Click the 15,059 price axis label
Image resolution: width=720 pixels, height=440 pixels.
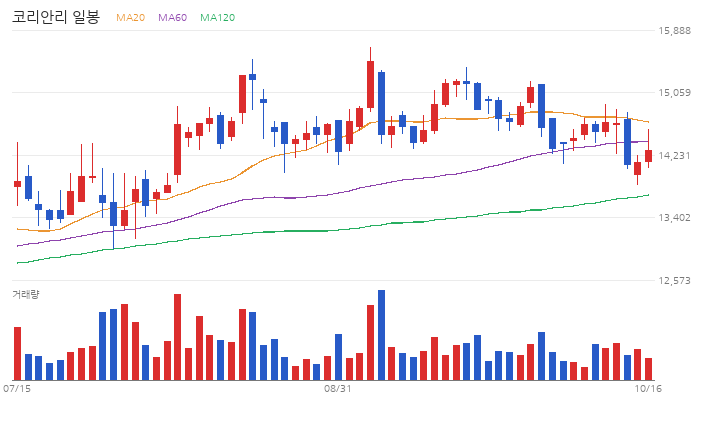[674, 93]
